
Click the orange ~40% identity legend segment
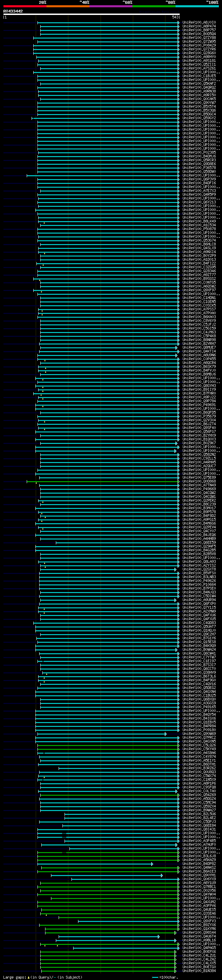[68, 6]
